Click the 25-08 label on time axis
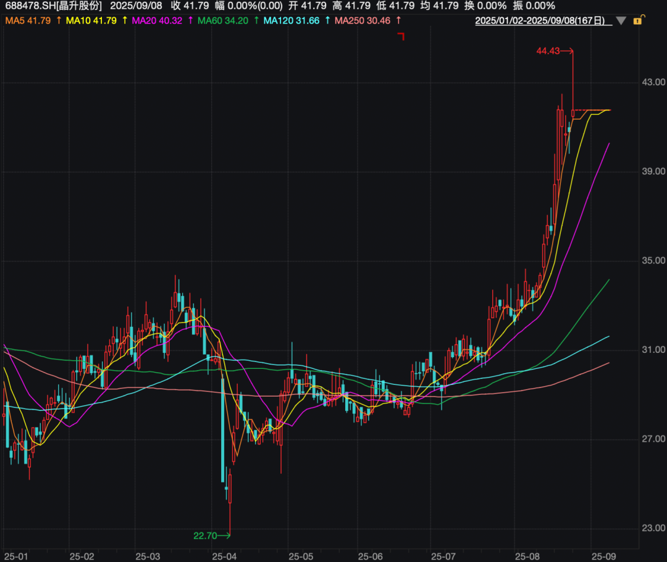 [526, 555]
